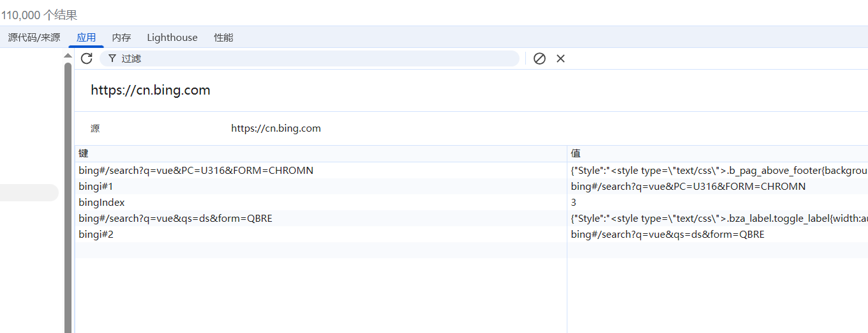Viewport: 868px width, 333px height.
Task: Select key bing#/search?q=vue&PC=U316&FORM=CHROMN
Action: pyautogui.click(x=321, y=171)
